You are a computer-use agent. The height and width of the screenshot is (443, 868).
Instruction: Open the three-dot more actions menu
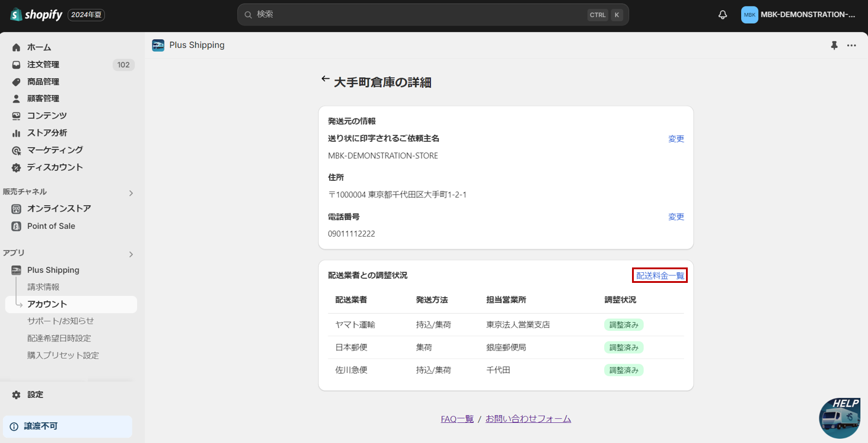851,46
